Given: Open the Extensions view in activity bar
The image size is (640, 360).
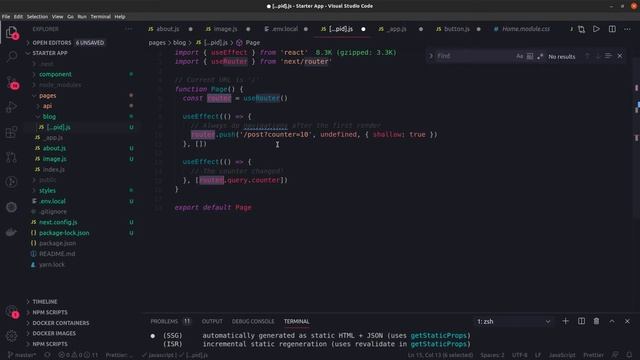Looking at the screenshot, I should [11, 132].
